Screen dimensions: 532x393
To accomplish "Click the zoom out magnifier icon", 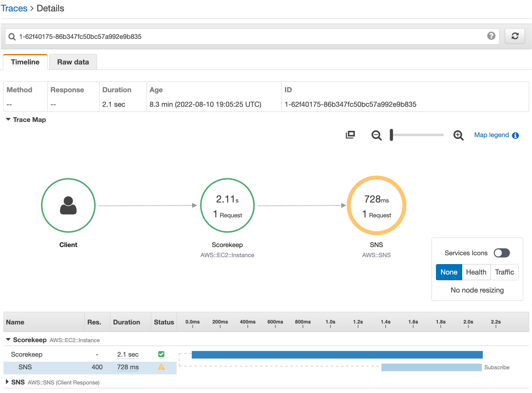I will (376, 135).
